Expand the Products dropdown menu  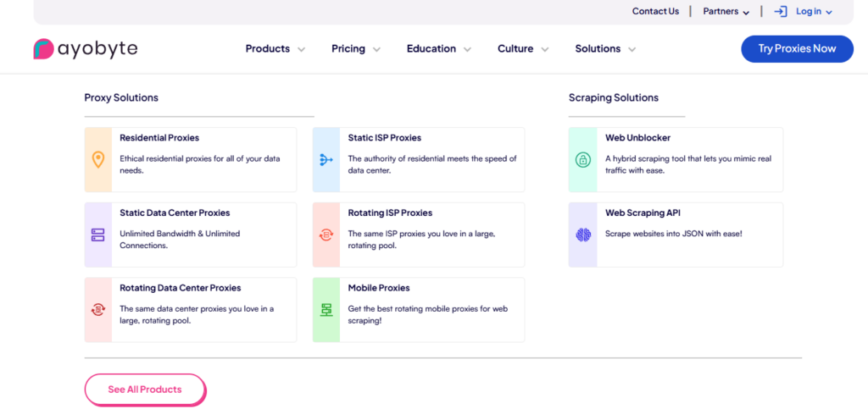pos(275,49)
